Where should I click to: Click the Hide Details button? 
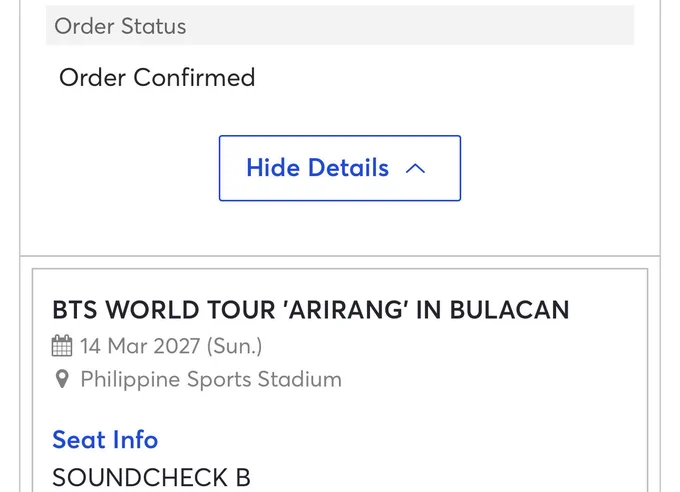click(x=340, y=168)
